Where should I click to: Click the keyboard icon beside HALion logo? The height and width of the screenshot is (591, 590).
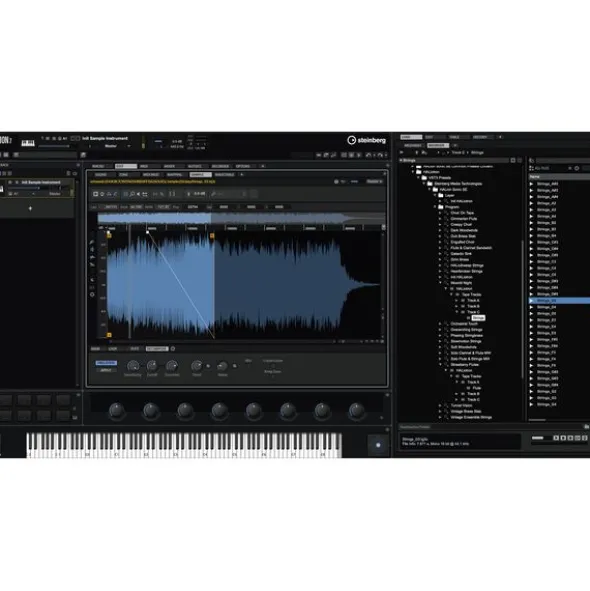click(28, 143)
